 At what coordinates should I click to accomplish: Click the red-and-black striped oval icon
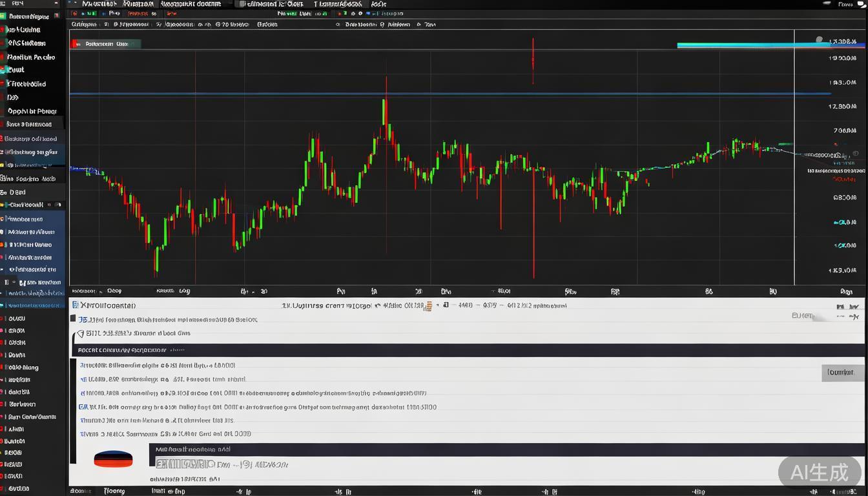(x=113, y=459)
